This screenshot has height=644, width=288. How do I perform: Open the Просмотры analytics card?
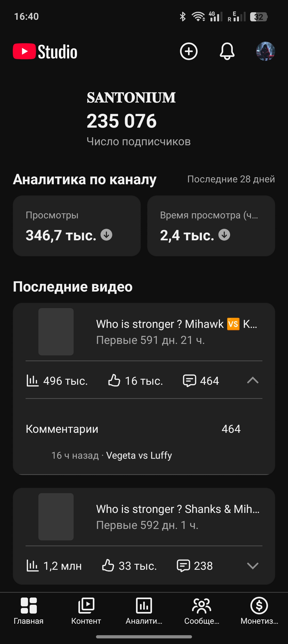[77, 226]
